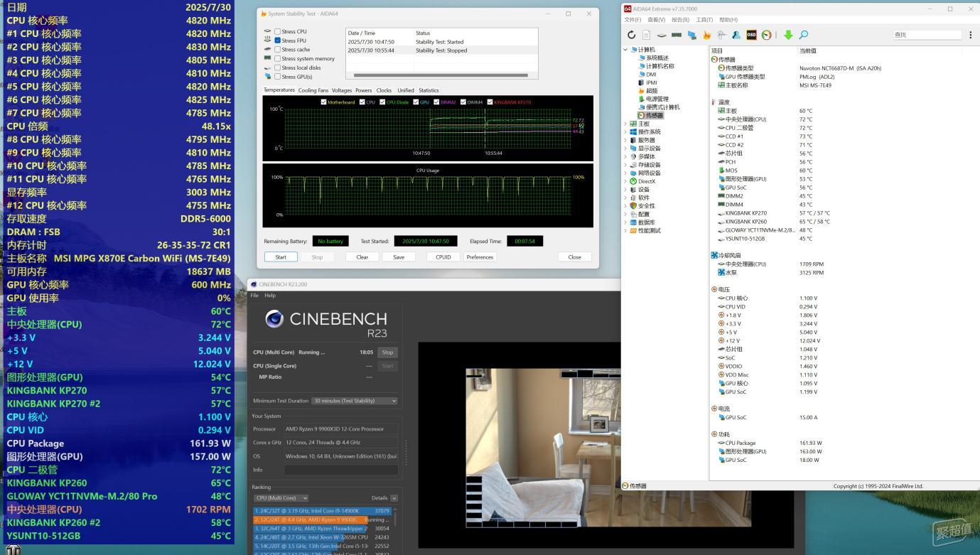Image resolution: width=980 pixels, height=555 pixels.
Task: Toggle KINGBANK KP270 graph line checkbox
Action: pyautogui.click(x=490, y=102)
